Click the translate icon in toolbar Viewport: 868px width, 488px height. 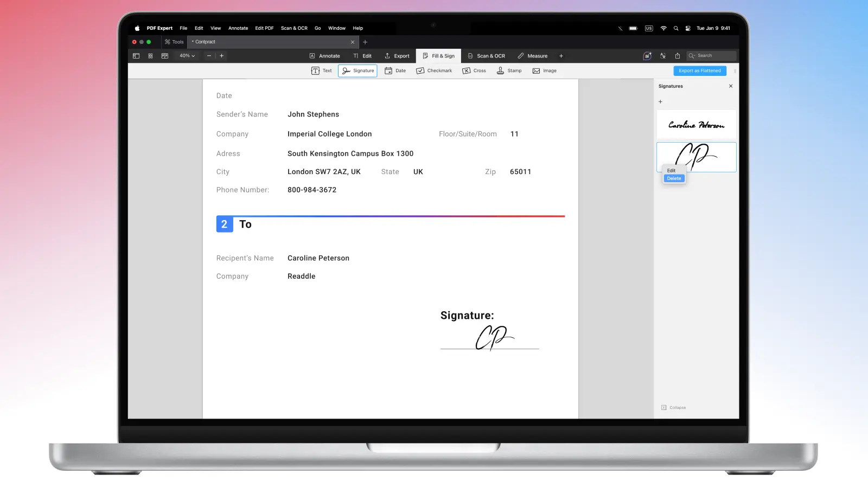(662, 56)
